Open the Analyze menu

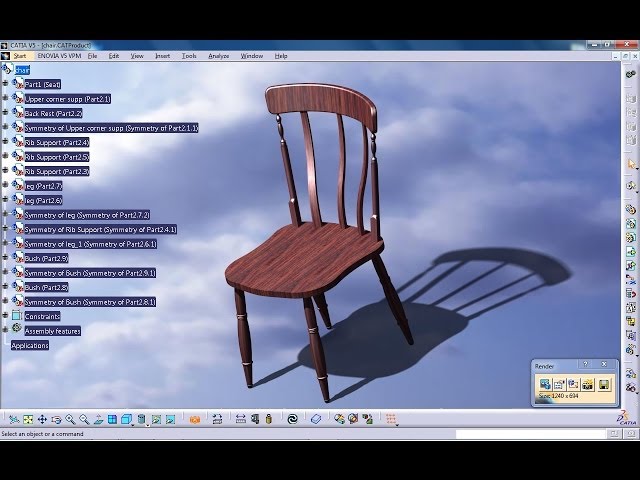click(x=219, y=56)
